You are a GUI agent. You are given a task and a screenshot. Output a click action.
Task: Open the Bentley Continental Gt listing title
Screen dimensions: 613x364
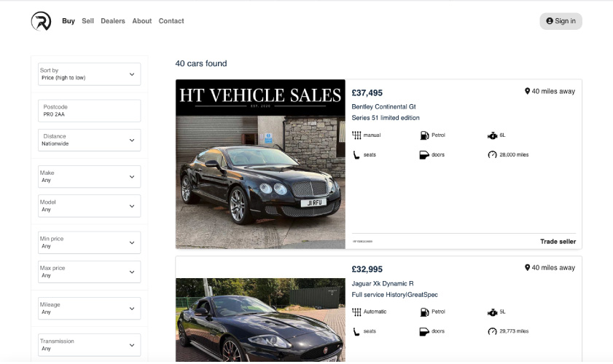tap(383, 106)
